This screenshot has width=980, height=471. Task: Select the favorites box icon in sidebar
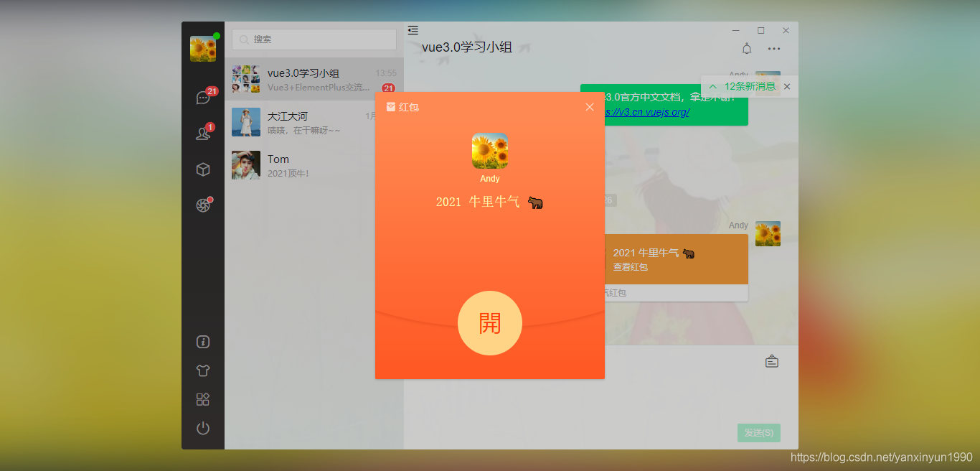[x=202, y=169]
